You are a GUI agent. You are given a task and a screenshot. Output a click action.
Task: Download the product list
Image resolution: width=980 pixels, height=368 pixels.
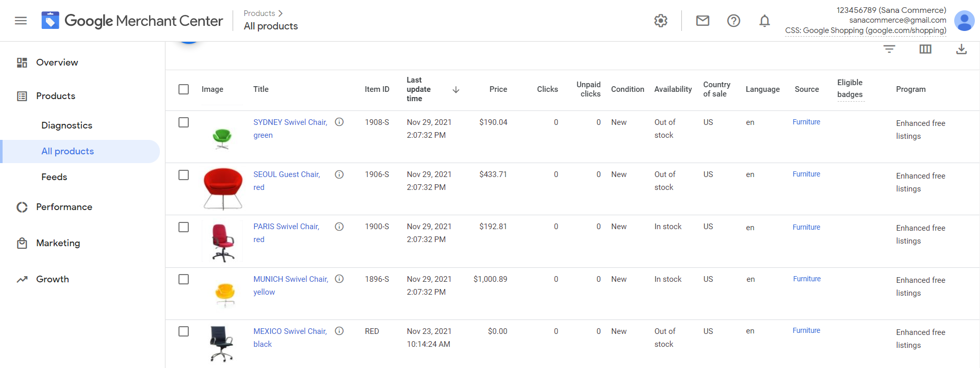click(961, 49)
